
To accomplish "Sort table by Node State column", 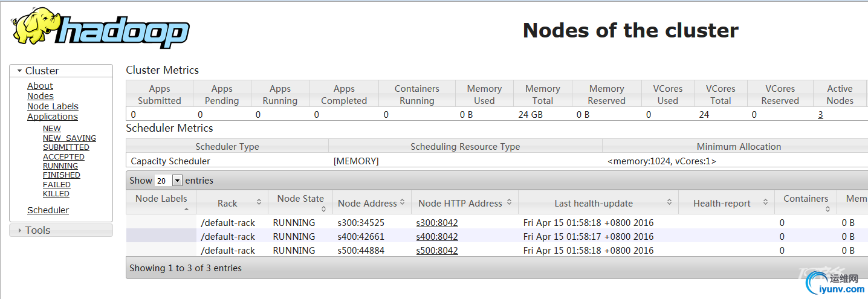I will (x=300, y=203).
